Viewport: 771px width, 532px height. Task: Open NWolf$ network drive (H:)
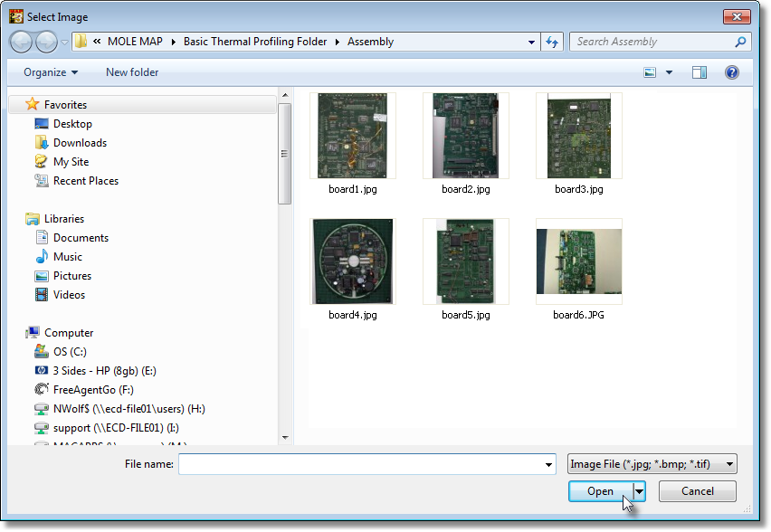tap(129, 409)
